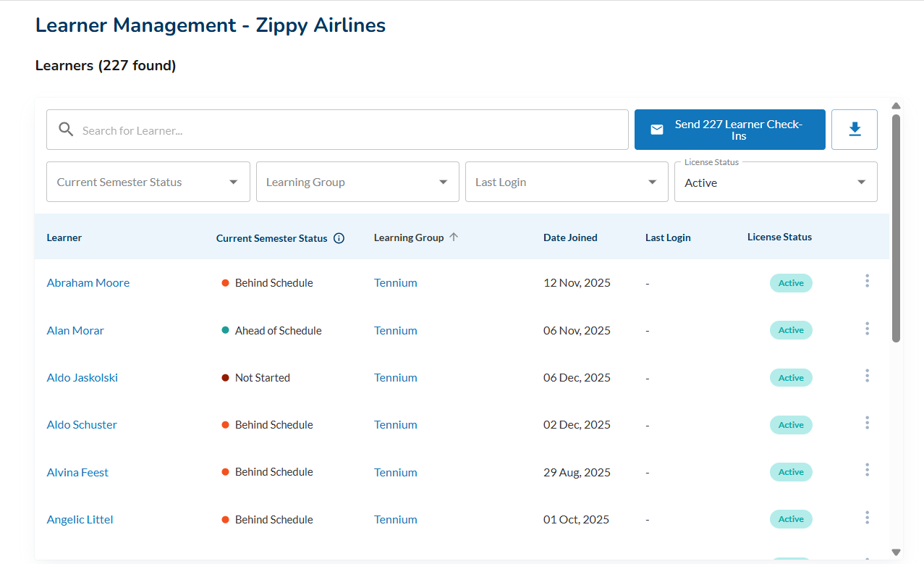Open the three-dot menu for Aldo Jaskolski
This screenshot has height=564, width=924.
click(867, 376)
